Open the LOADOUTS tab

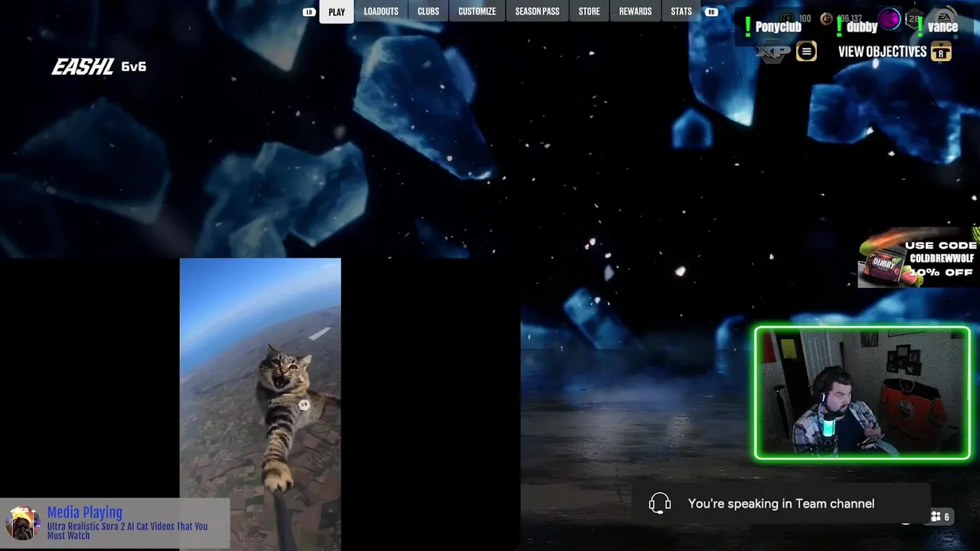(381, 11)
